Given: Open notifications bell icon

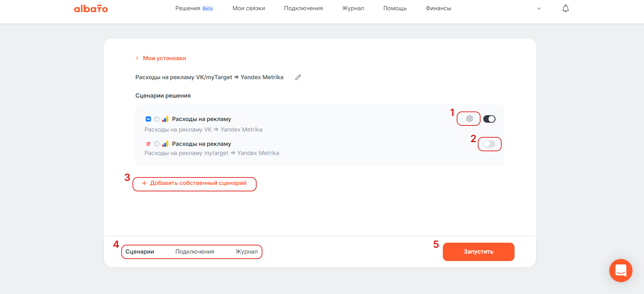Looking at the screenshot, I should [x=565, y=8].
